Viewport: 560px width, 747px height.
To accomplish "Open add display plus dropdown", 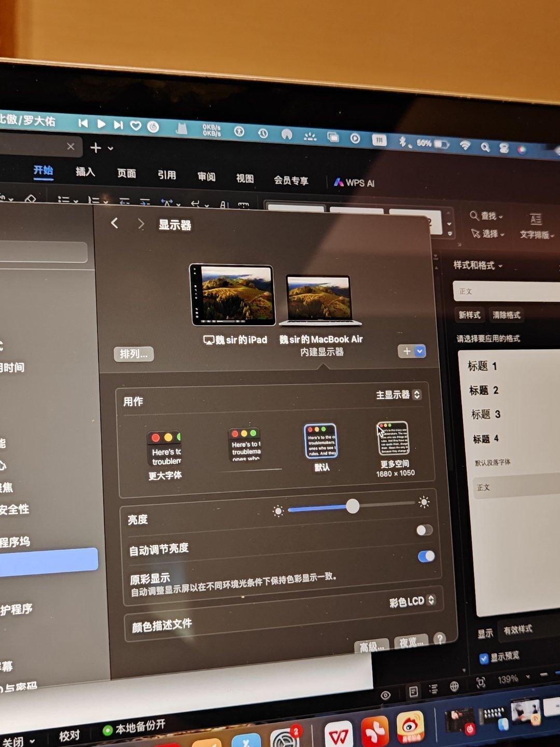I will click(412, 351).
